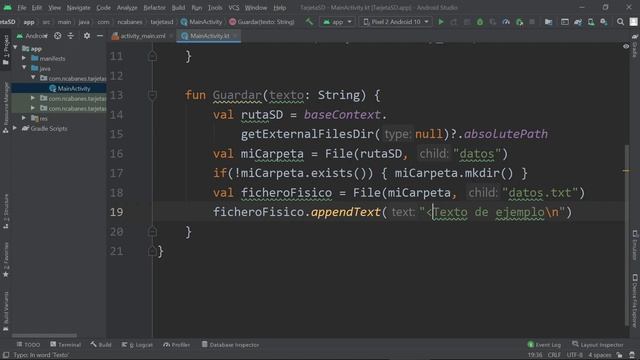The width and height of the screenshot is (640, 360).
Task: Click the user account avatar icon
Action: tap(633, 22)
